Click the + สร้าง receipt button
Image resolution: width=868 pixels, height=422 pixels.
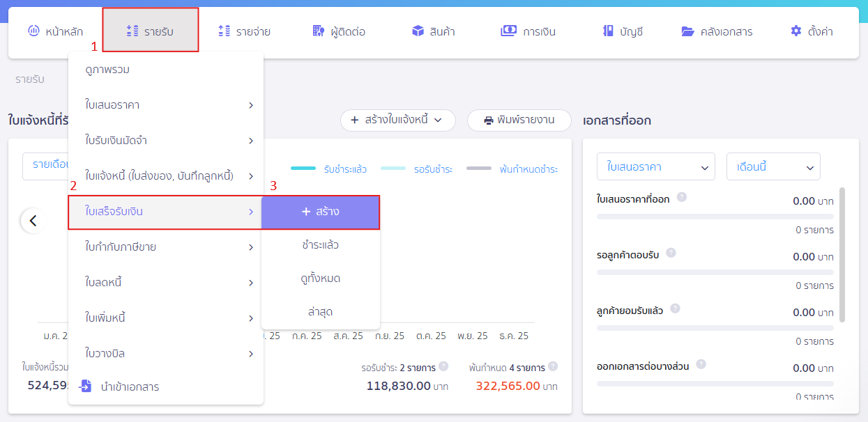321,212
